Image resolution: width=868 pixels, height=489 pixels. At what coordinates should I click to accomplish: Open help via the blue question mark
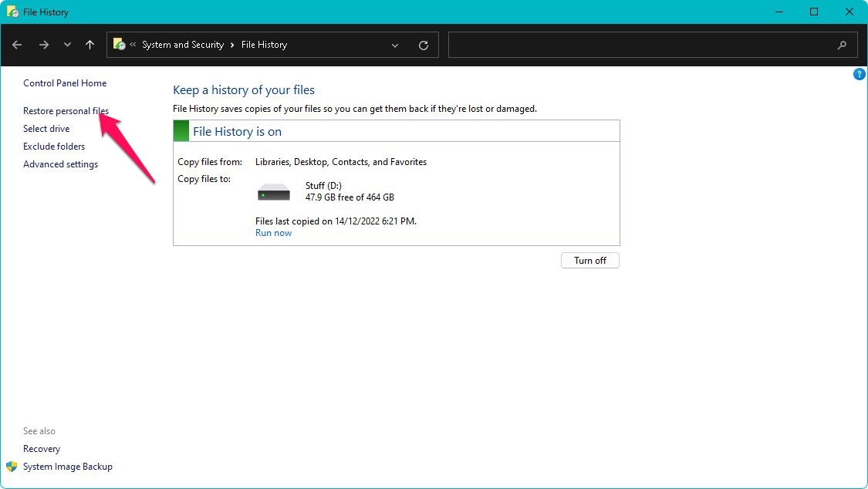point(860,74)
